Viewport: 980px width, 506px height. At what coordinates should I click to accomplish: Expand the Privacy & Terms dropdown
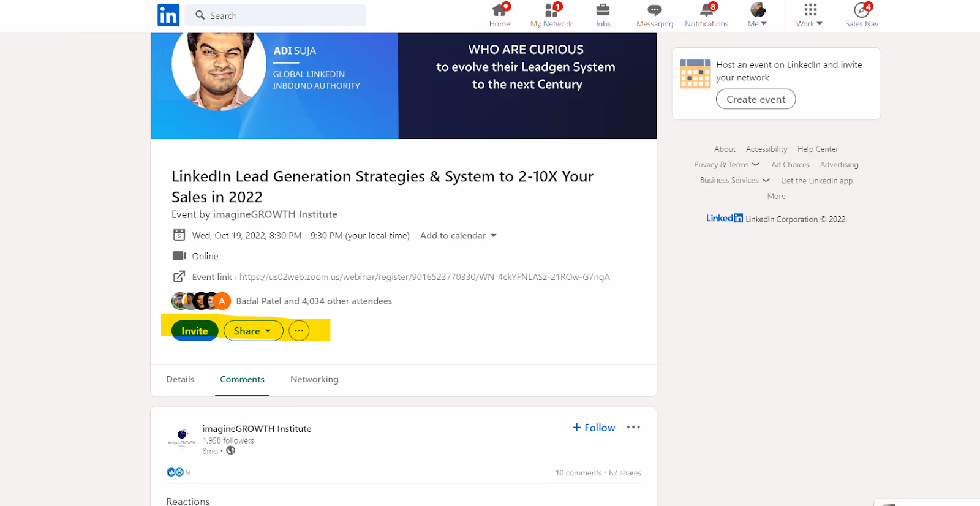click(x=726, y=165)
